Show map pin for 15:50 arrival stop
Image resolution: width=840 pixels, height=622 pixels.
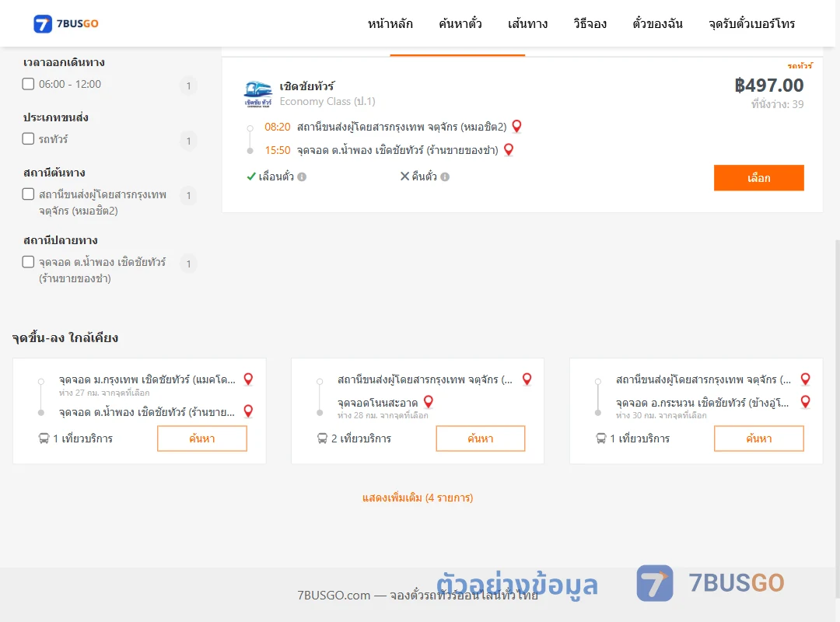pos(509,150)
